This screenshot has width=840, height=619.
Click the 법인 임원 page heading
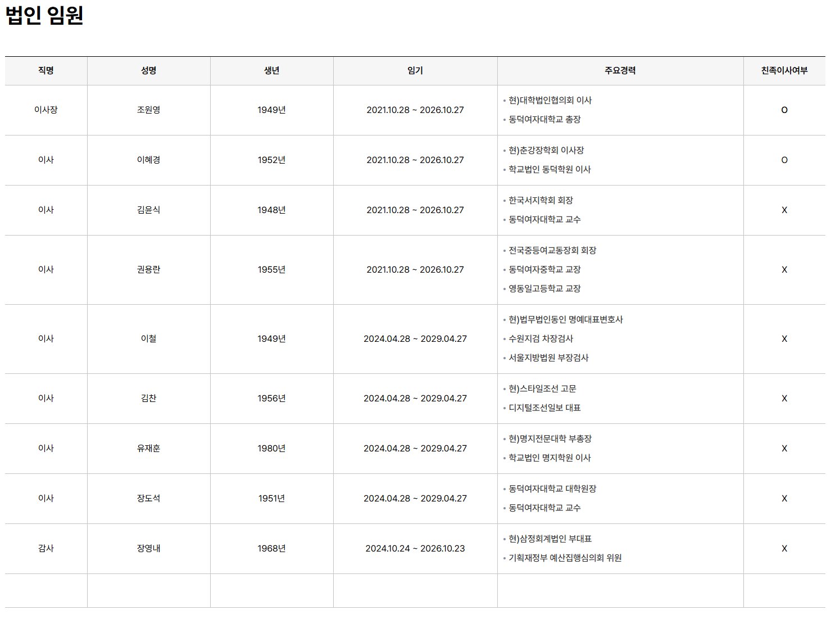[x=44, y=16]
